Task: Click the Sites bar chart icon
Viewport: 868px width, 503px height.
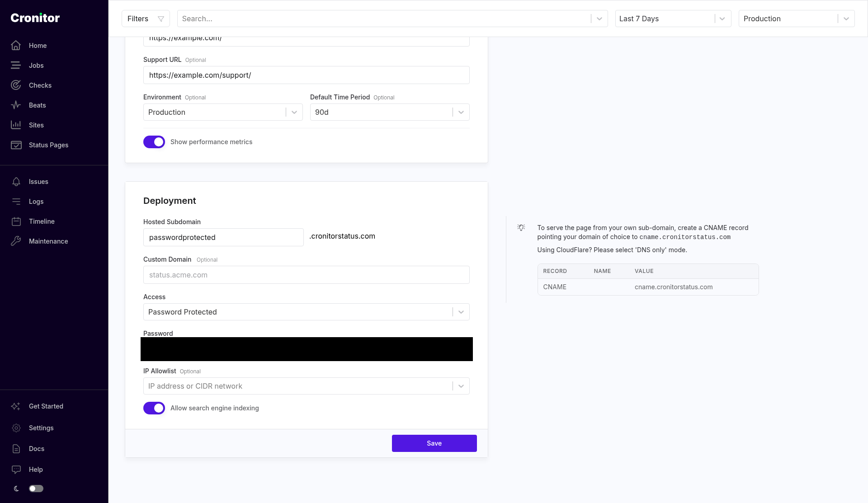Action: pyautogui.click(x=16, y=125)
